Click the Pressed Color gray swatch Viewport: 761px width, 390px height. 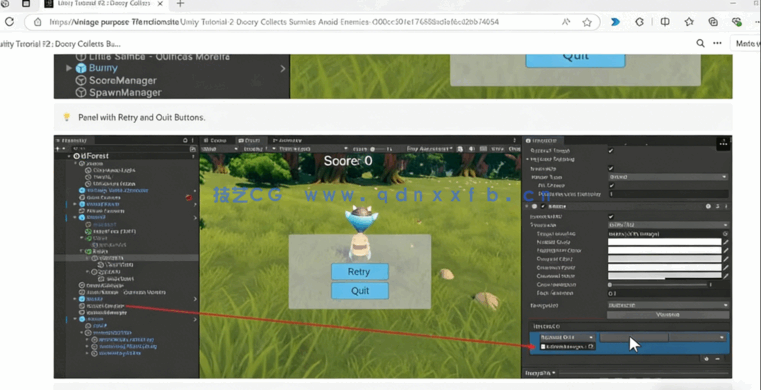(x=664, y=259)
